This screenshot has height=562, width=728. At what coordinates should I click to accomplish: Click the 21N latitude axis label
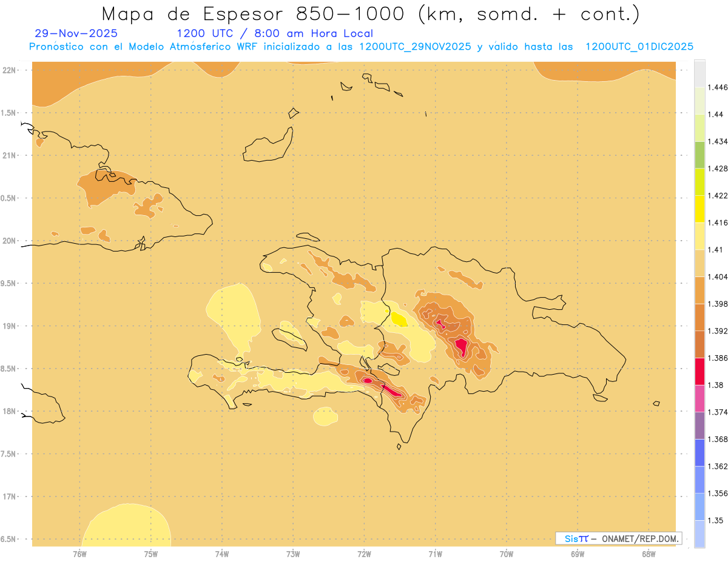(x=9, y=155)
